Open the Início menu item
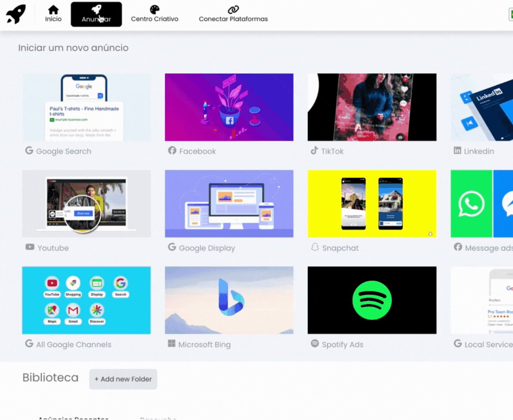513x420 pixels. (53, 14)
